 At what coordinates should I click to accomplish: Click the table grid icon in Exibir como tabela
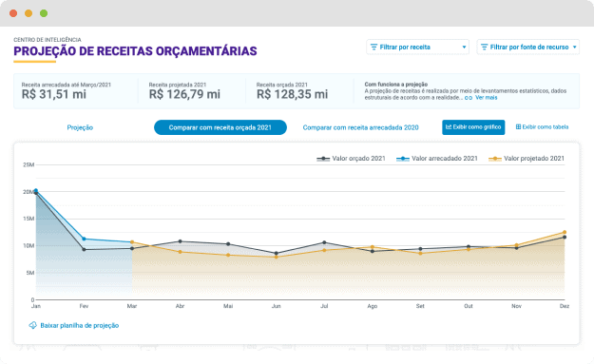point(518,127)
